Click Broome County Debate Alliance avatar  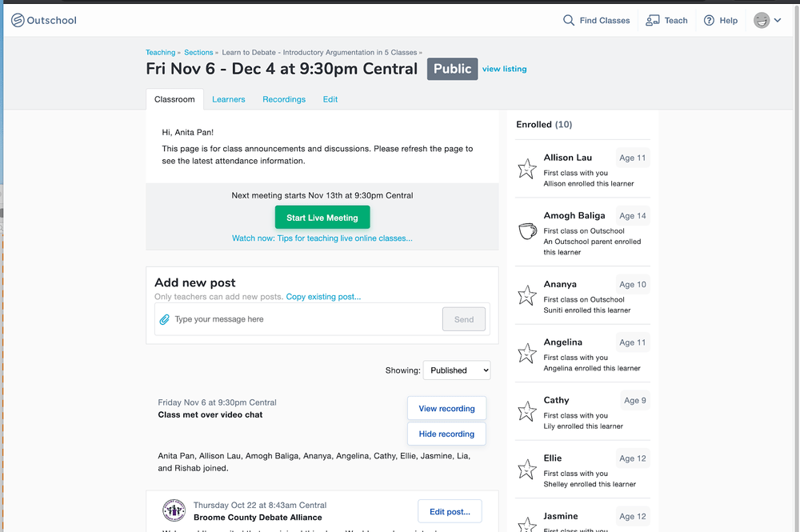point(174,510)
